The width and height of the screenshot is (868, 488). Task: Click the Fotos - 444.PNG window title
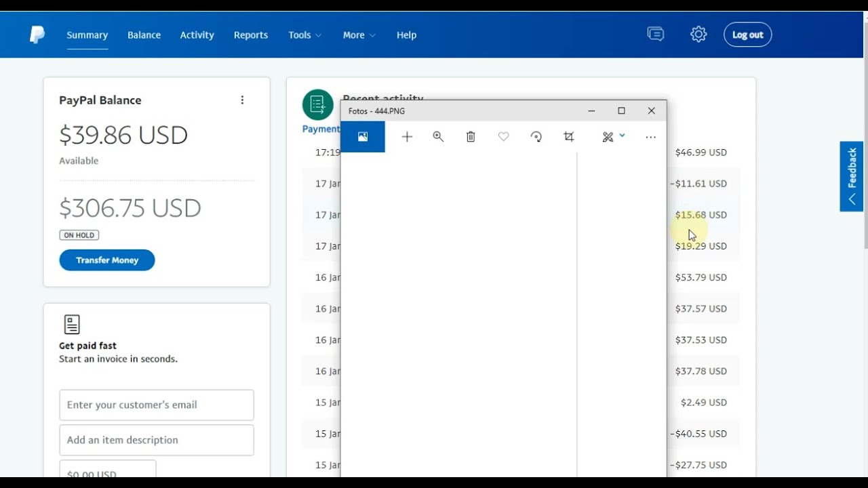point(376,111)
